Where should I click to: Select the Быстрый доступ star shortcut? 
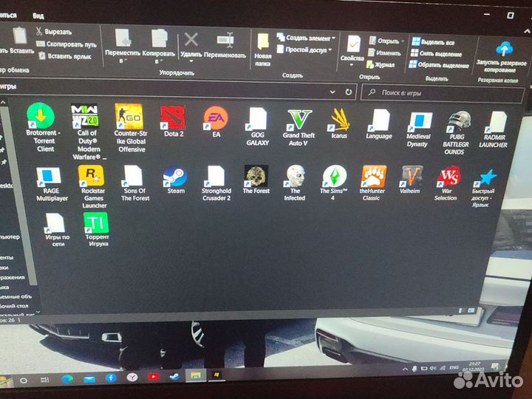pyautogui.click(x=482, y=189)
